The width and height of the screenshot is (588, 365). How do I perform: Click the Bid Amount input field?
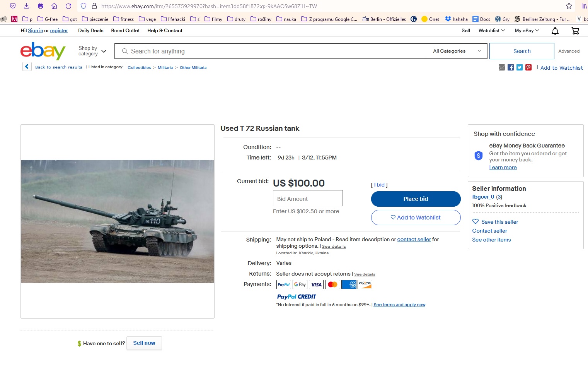coord(308,199)
